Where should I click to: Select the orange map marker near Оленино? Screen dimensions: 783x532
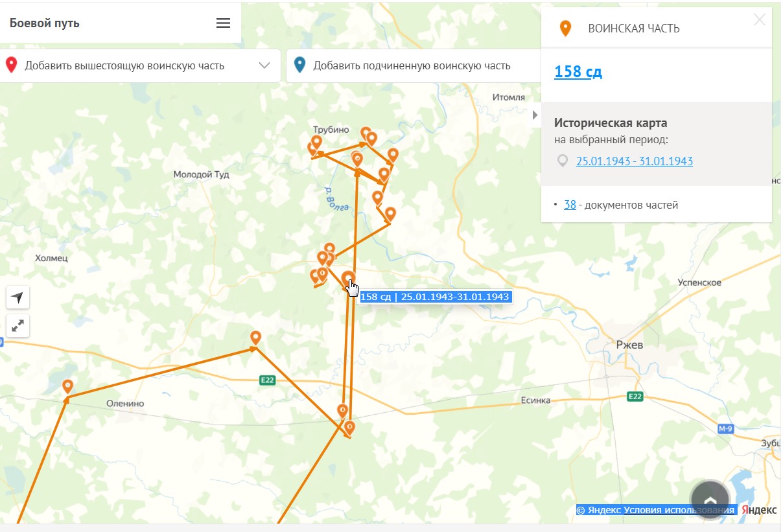(x=67, y=387)
